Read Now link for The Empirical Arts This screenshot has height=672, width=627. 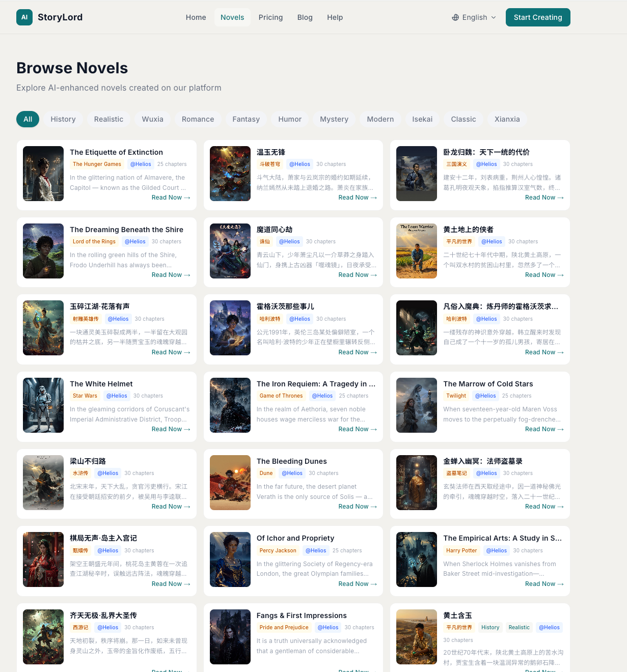[x=544, y=584]
